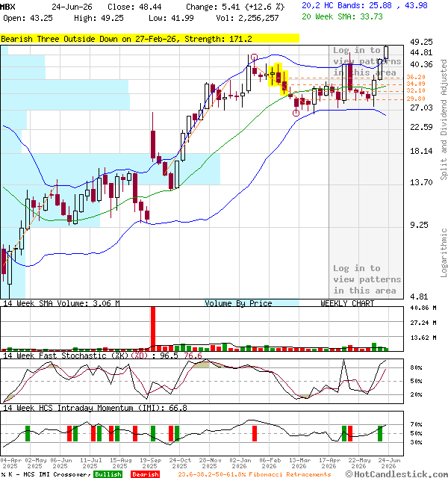Click the 27.03 price axis label

[x=421, y=108]
